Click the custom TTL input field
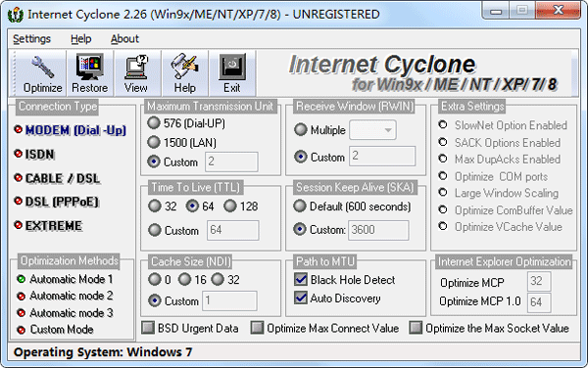The width and height of the screenshot is (588, 368). point(232,230)
